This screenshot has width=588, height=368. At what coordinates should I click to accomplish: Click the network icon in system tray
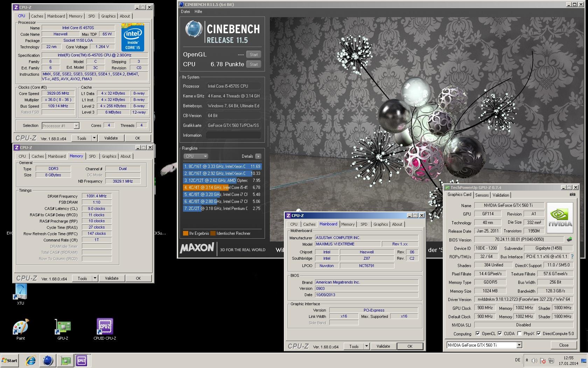pyautogui.click(x=551, y=361)
